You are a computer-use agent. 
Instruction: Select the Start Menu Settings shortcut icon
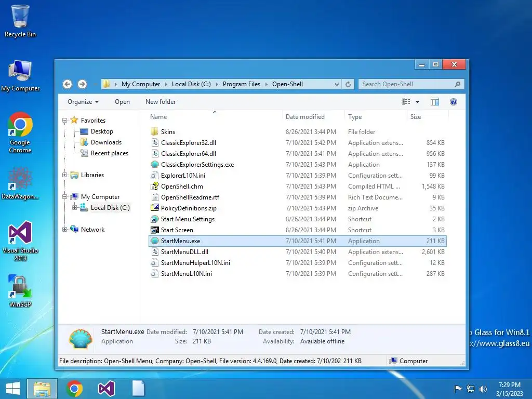[154, 219]
